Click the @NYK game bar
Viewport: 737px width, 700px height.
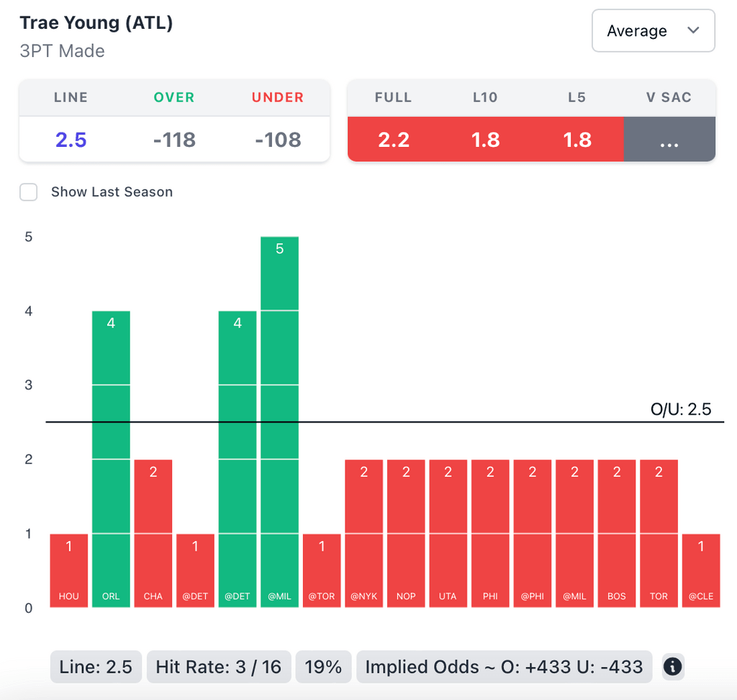pos(363,534)
